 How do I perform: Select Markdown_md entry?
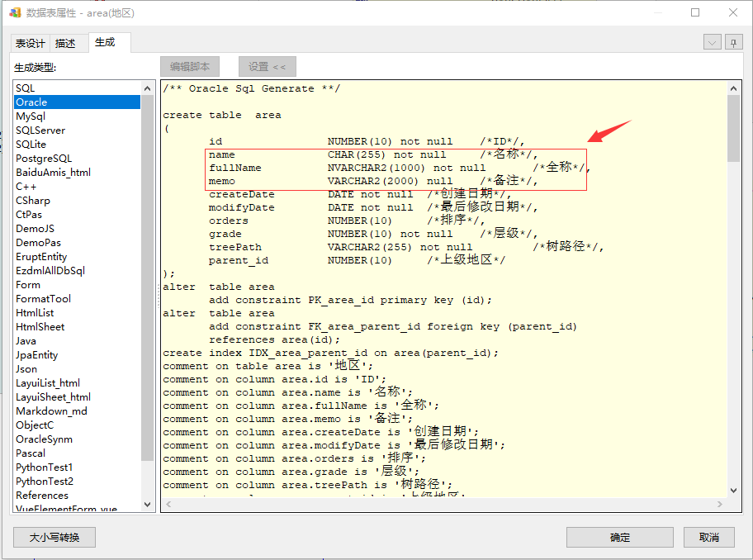coord(78,411)
